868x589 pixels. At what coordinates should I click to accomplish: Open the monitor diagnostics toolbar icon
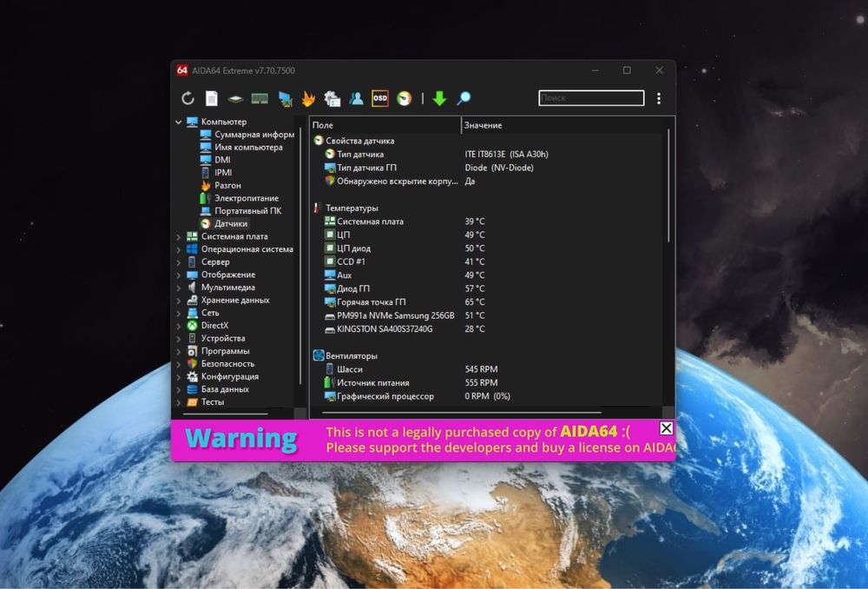pyautogui.click(x=285, y=99)
